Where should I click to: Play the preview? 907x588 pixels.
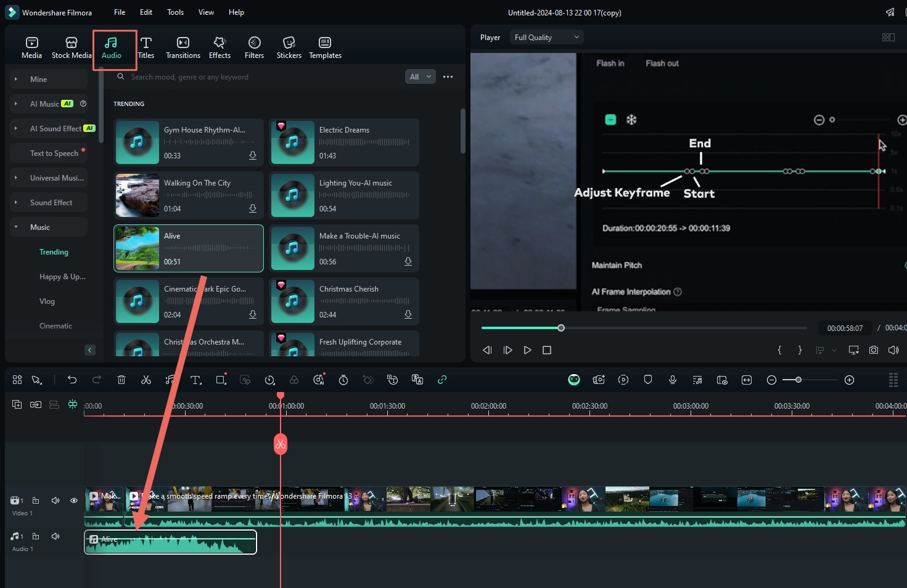527,350
